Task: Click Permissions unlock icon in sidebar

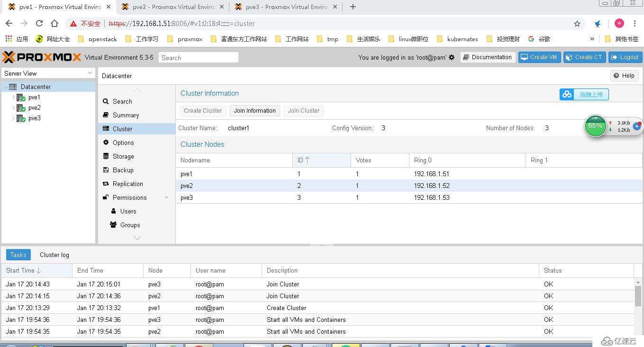Action: point(106,197)
